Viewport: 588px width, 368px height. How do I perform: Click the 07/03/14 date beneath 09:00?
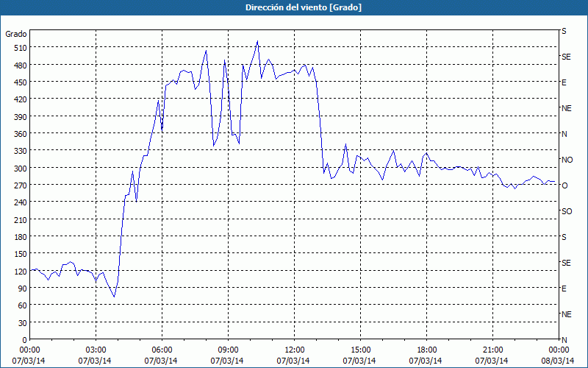tap(227, 361)
